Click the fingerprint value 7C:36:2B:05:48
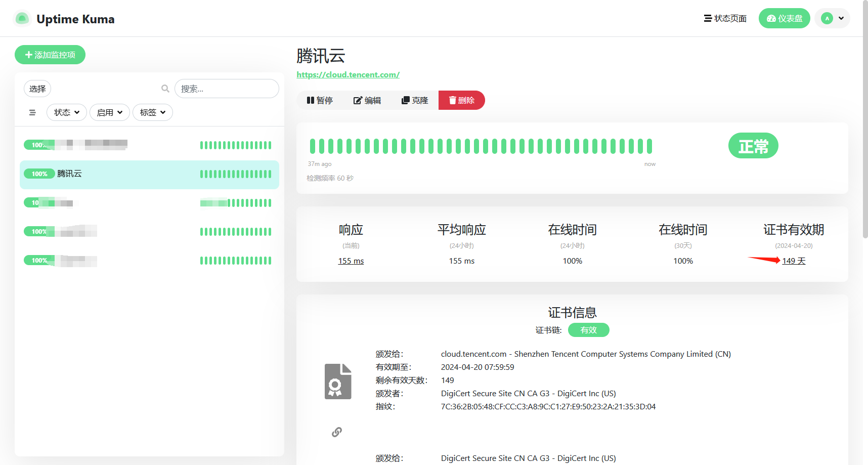The image size is (868, 465). click(x=548, y=407)
